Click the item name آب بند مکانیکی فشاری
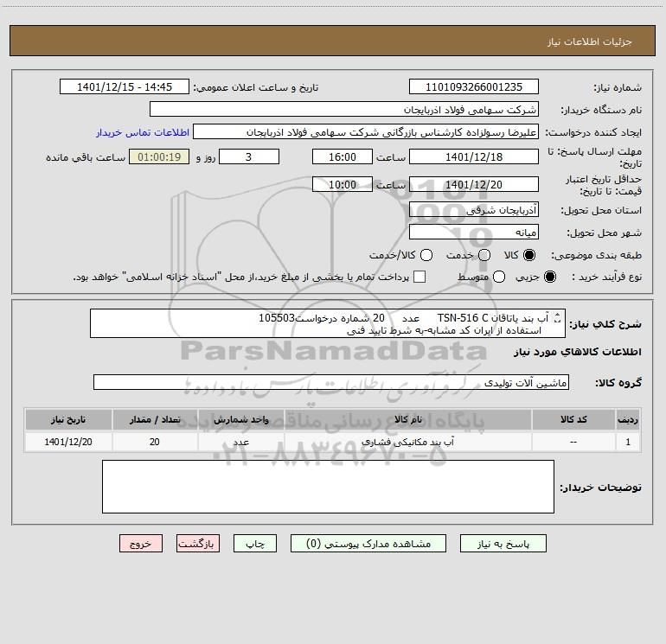 click(x=407, y=442)
